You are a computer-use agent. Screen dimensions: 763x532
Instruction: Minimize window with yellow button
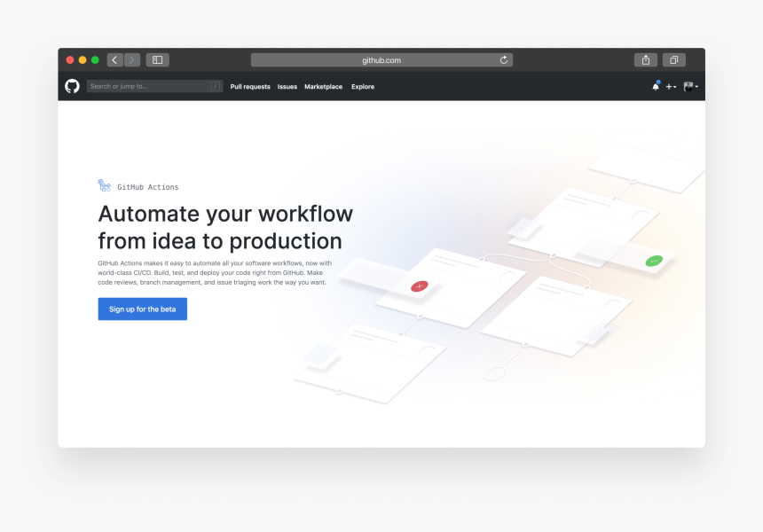point(83,59)
